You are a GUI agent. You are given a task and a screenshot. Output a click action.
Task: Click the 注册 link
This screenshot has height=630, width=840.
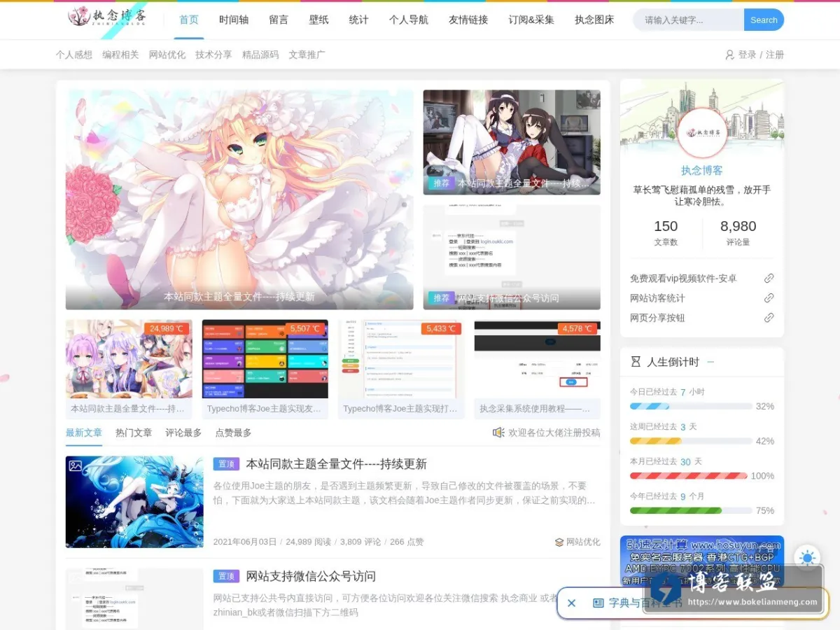click(x=775, y=55)
